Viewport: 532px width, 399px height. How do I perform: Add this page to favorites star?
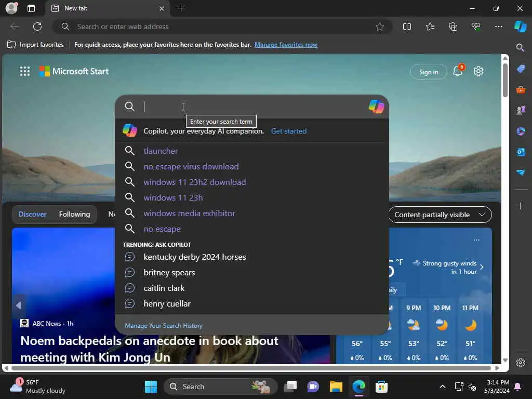pos(380,26)
